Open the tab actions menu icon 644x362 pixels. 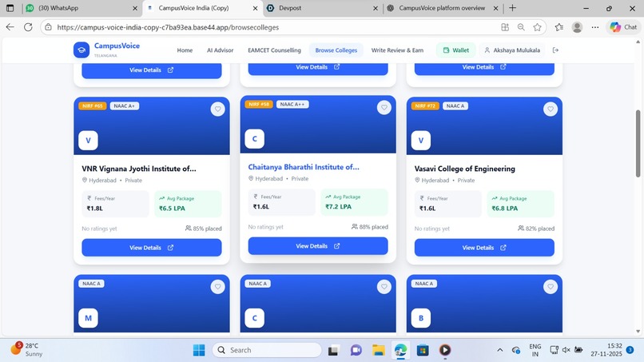(x=10, y=8)
